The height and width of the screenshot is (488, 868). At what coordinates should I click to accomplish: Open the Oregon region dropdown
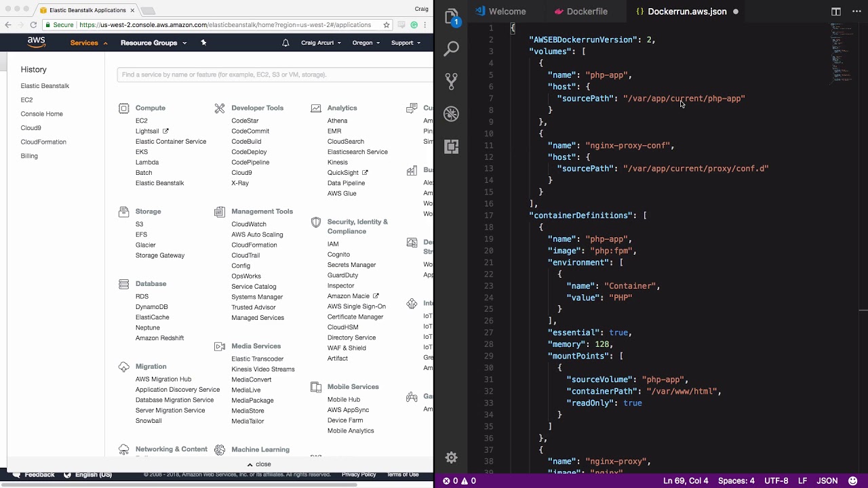pyautogui.click(x=366, y=43)
